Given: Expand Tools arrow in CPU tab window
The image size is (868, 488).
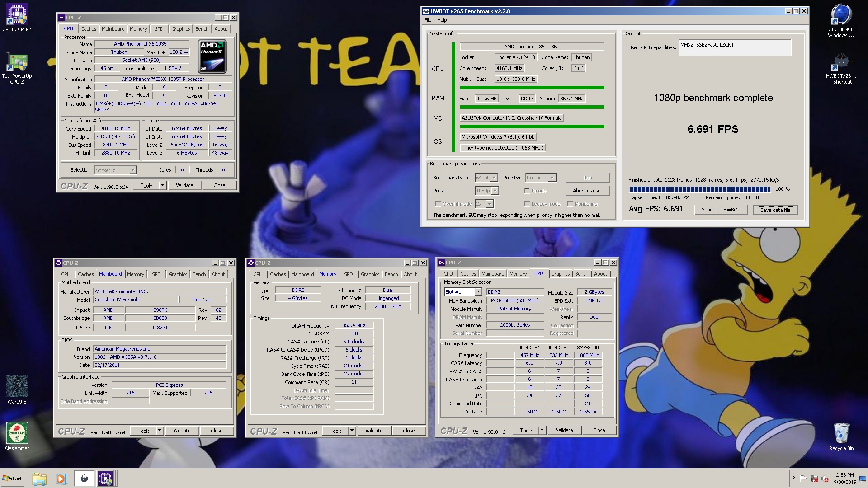Looking at the screenshot, I should [x=162, y=185].
